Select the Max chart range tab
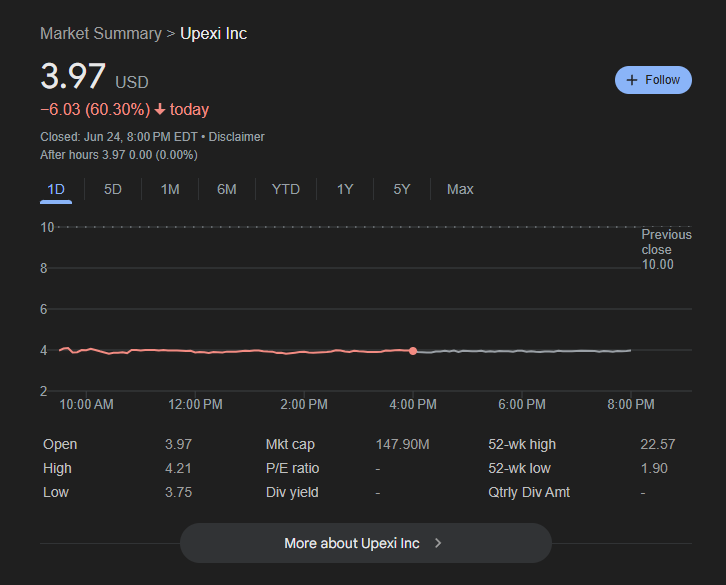The height and width of the screenshot is (585, 726). [x=460, y=189]
